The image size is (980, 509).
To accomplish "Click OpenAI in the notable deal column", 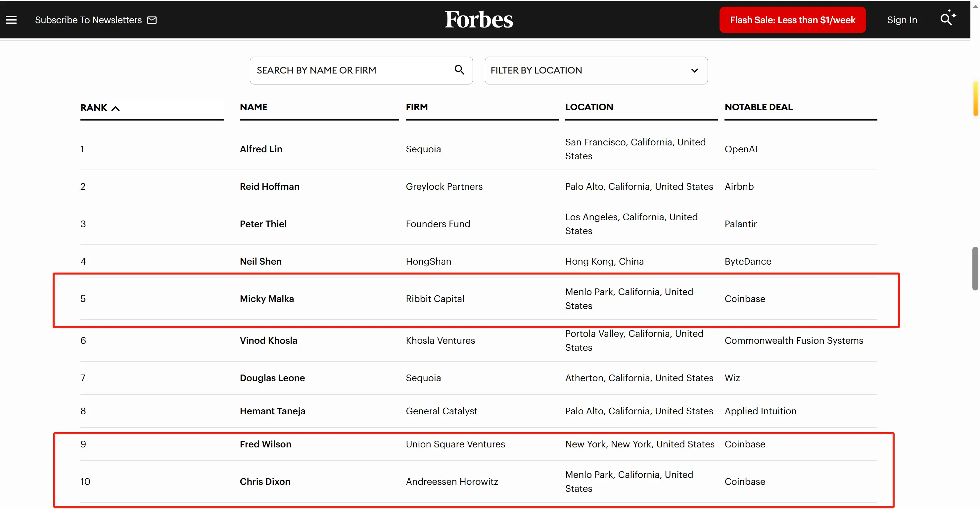I will tap(740, 149).
